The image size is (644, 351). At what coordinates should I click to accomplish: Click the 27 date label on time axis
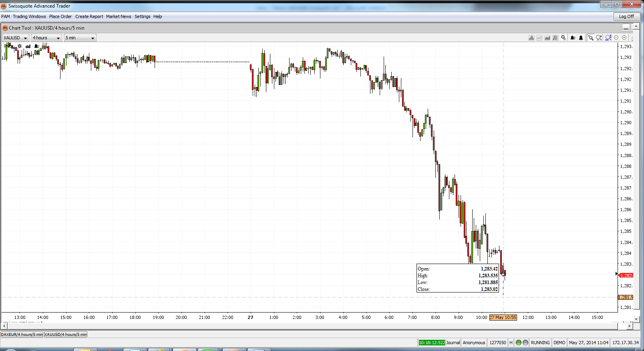point(250,317)
